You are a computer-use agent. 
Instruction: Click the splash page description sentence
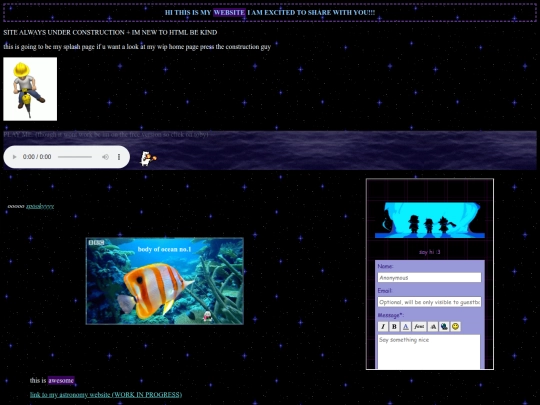click(x=137, y=47)
